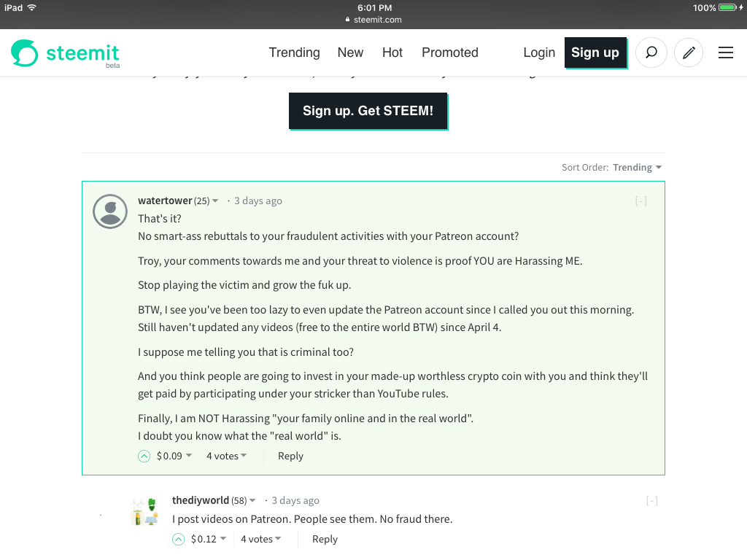This screenshot has height=560, width=747.
Task: Click "I suppose me telling you that is criminal too?"
Action: (x=246, y=352)
